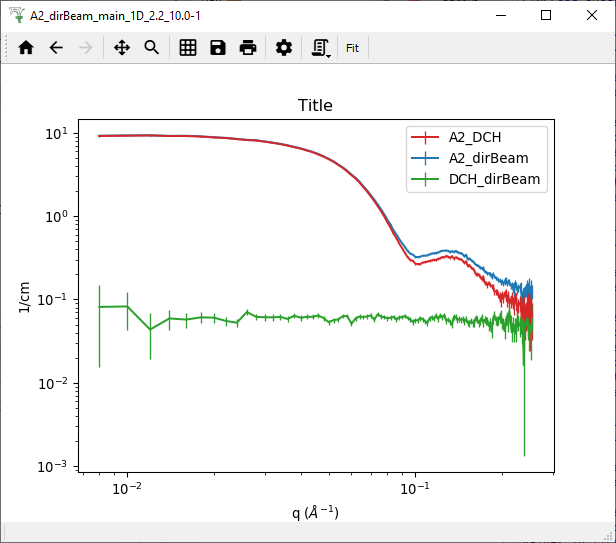The image size is (616, 543).
Task: Go back to previous view arrow
Action: 56,48
